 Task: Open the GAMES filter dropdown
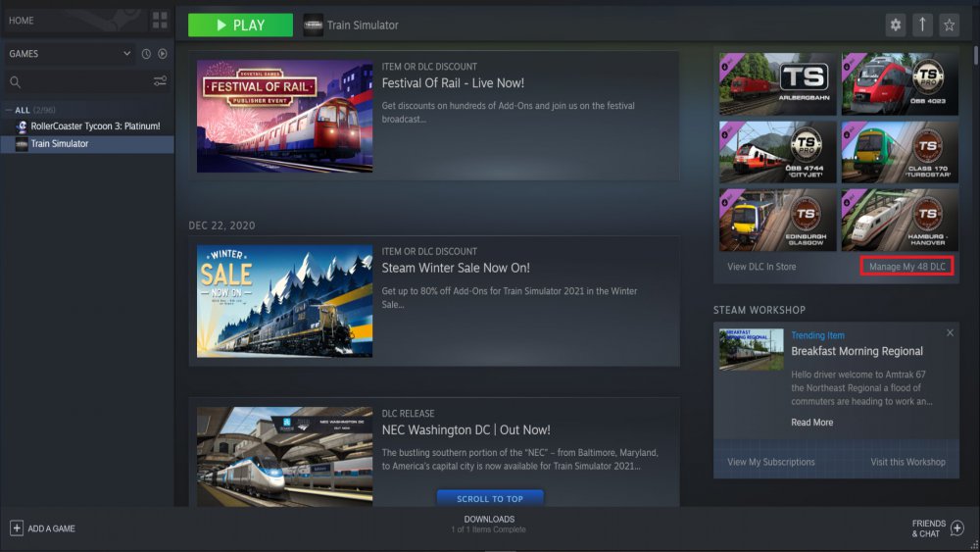click(x=70, y=54)
